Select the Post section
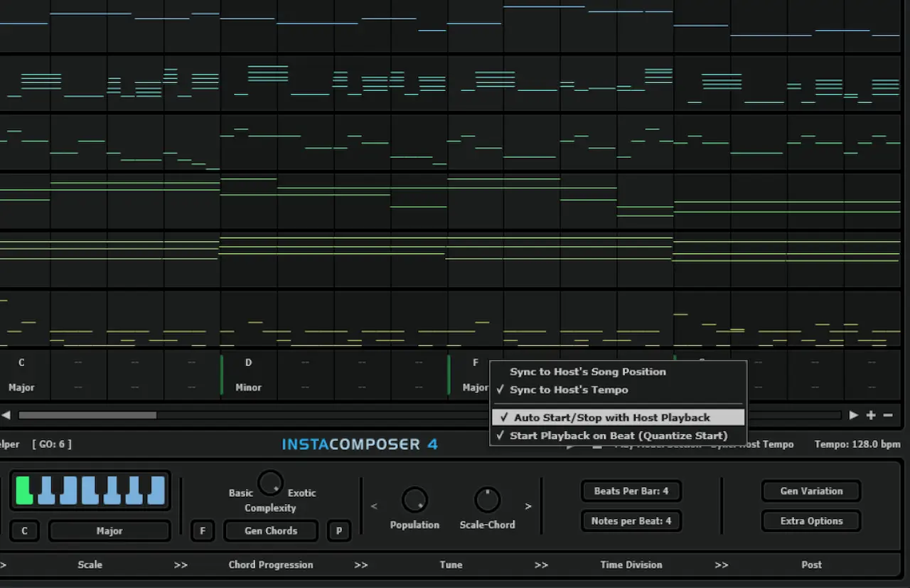 [x=811, y=565]
